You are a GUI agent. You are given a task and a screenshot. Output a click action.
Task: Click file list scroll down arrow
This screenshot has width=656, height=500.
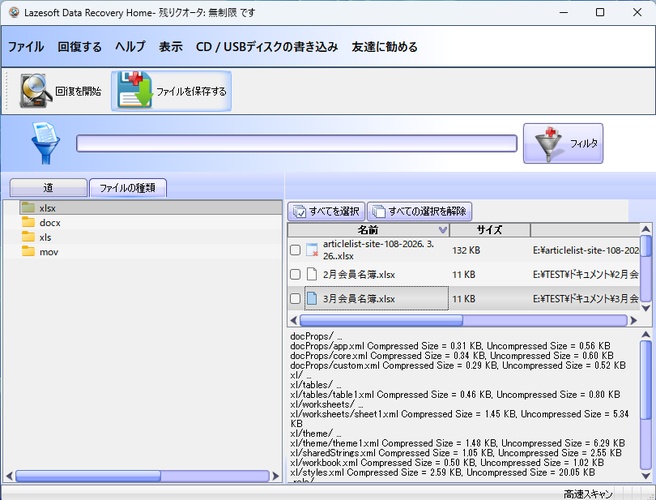646,308
